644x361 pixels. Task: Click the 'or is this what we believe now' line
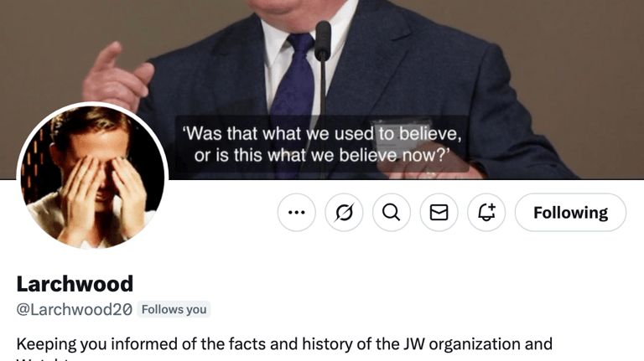coord(322,156)
